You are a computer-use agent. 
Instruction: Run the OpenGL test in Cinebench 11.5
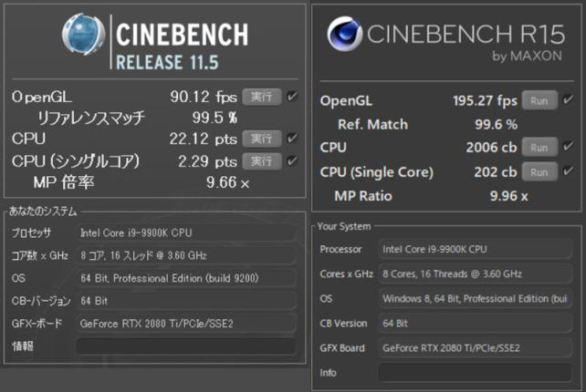click(262, 97)
